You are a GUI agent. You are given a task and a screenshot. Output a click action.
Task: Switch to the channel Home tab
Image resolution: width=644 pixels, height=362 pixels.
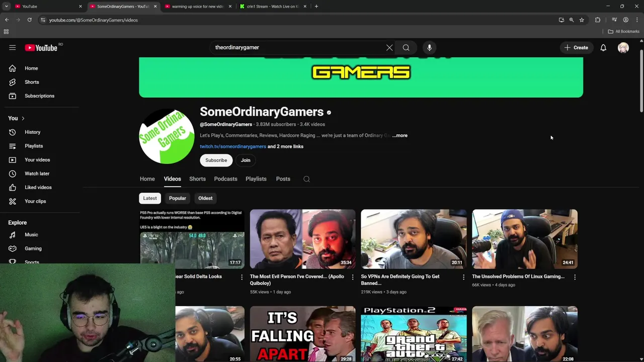(147, 179)
